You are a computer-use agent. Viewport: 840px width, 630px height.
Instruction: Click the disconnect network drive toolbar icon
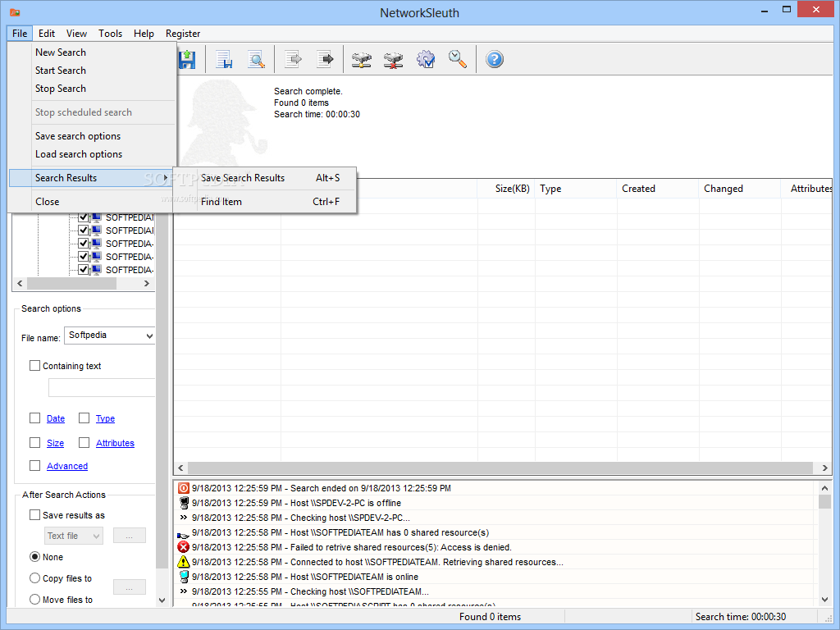(x=393, y=59)
